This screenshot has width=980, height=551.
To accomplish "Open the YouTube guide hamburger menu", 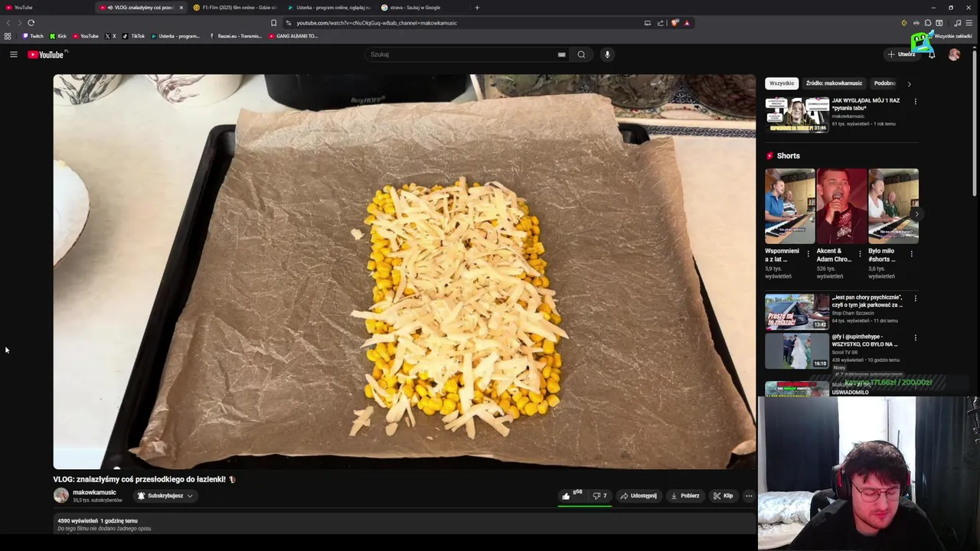I will pyautogui.click(x=13, y=54).
